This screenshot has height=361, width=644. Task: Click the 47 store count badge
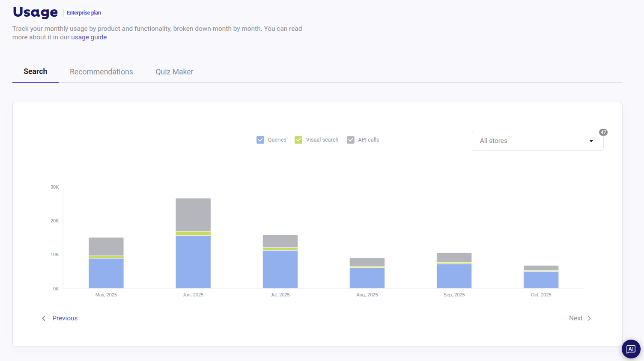point(603,132)
